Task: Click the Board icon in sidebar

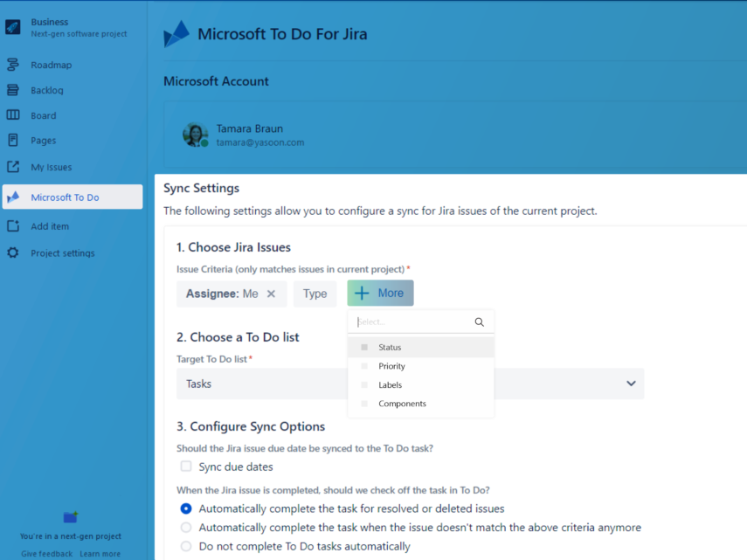Action: tap(13, 114)
